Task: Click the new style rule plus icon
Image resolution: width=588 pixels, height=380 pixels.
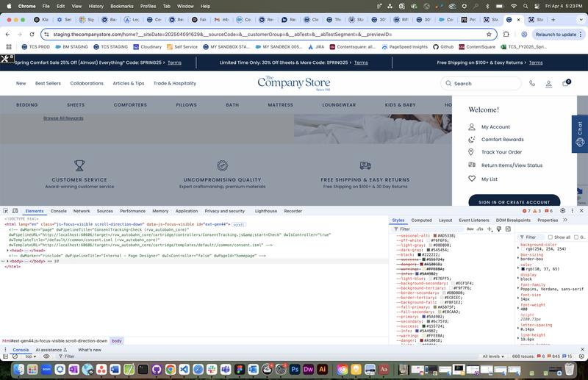Action: point(490,229)
